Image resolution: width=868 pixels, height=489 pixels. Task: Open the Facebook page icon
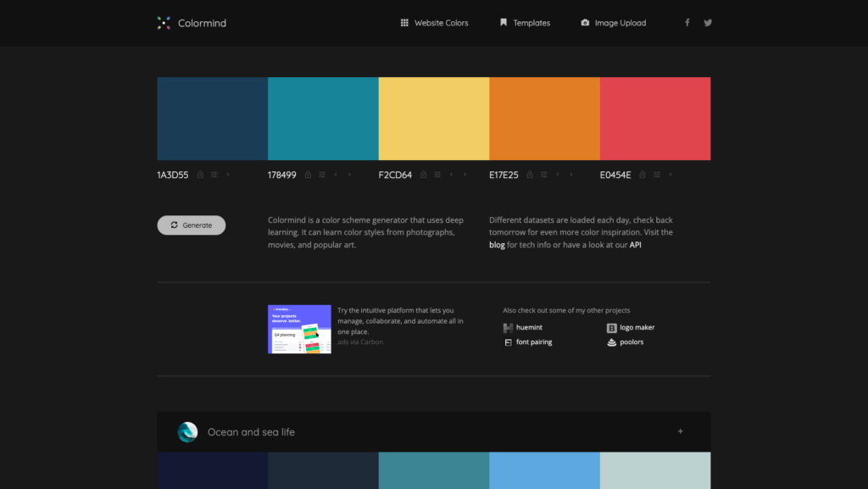pos(687,23)
